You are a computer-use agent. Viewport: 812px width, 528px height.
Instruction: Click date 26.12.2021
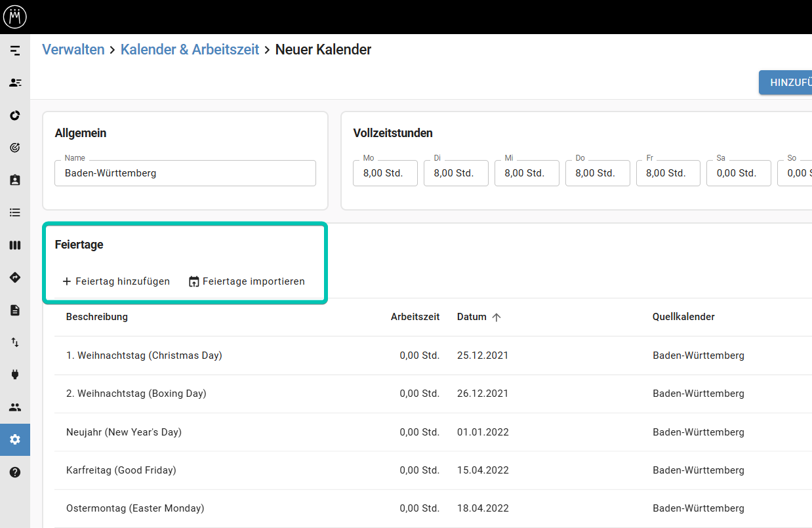[483, 394]
